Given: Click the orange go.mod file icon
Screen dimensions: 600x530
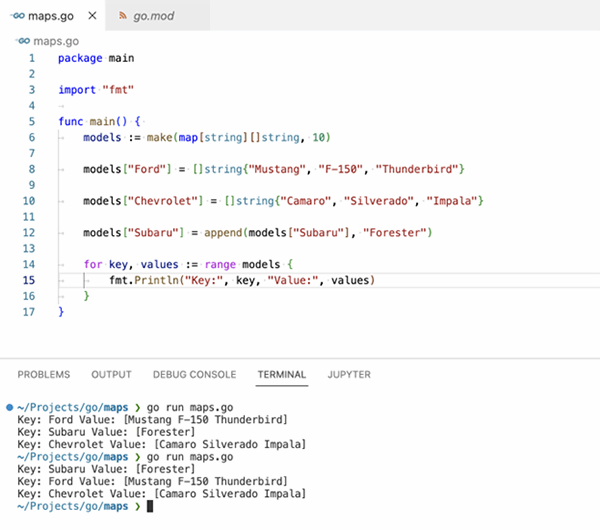Looking at the screenshot, I should pos(123,17).
